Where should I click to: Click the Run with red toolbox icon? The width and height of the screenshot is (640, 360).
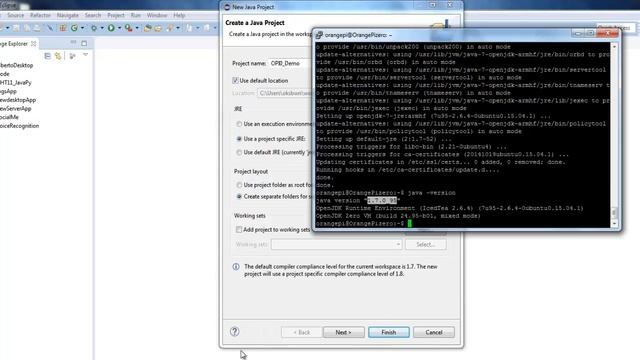(x=129, y=28)
